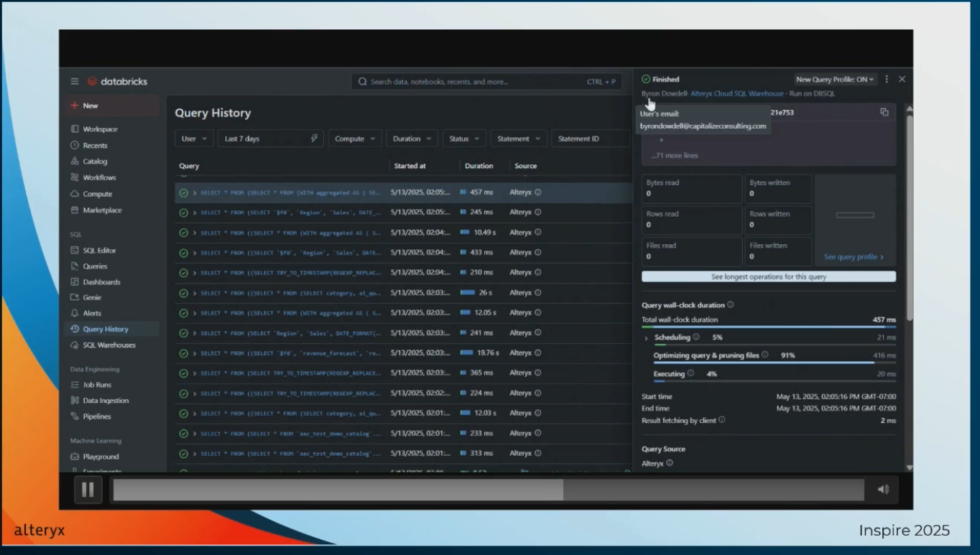This screenshot has width=980, height=555.
Task: Click the Databricks logo
Action: pyautogui.click(x=117, y=81)
